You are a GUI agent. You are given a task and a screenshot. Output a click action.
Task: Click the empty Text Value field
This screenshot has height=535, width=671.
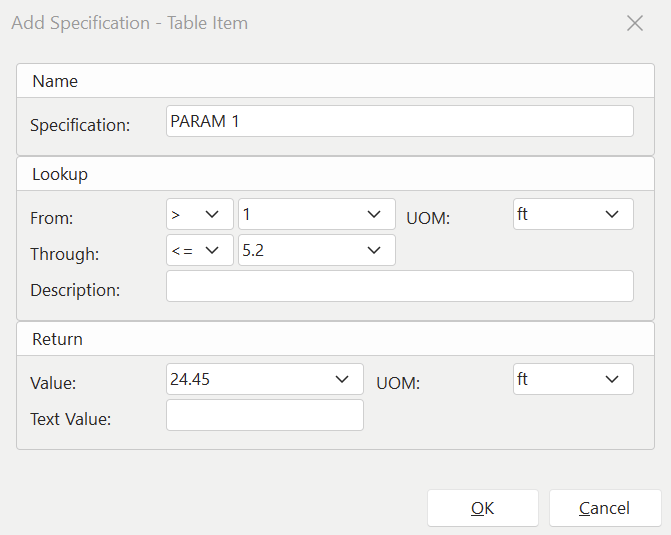tap(264, 415)
